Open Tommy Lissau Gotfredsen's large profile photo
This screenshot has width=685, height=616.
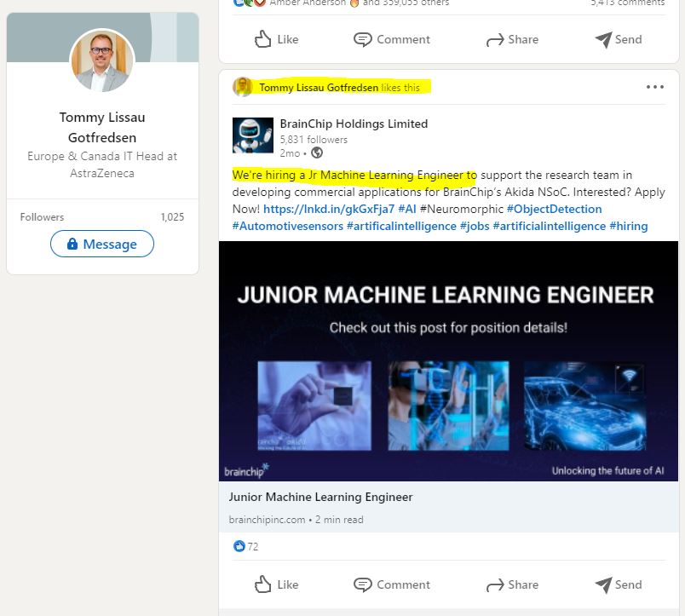coord(102,60)
